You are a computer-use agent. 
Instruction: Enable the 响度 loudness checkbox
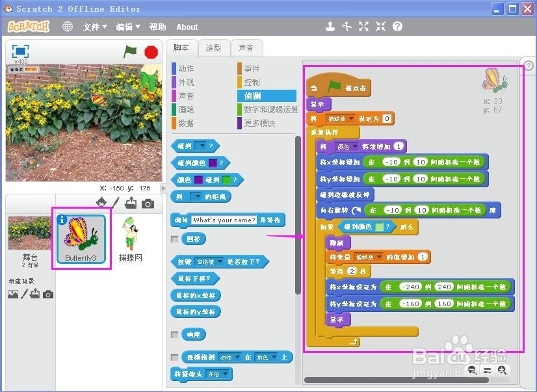click(173, 333)
